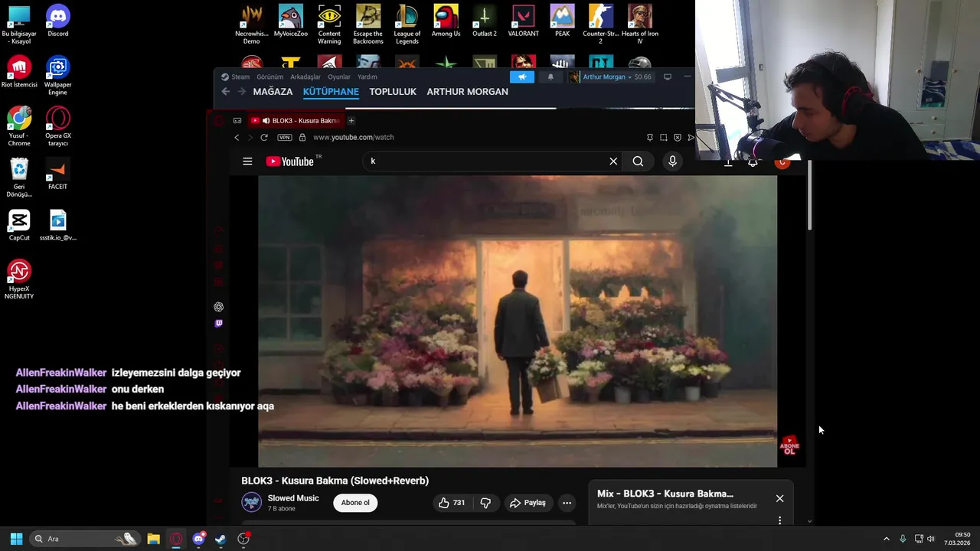Image resolution: width=980 pixels, height=551 pixels.
Task: Select Steam KÜTÜPHANE tab
Action: pyautogui.click(x=331, y=92)
